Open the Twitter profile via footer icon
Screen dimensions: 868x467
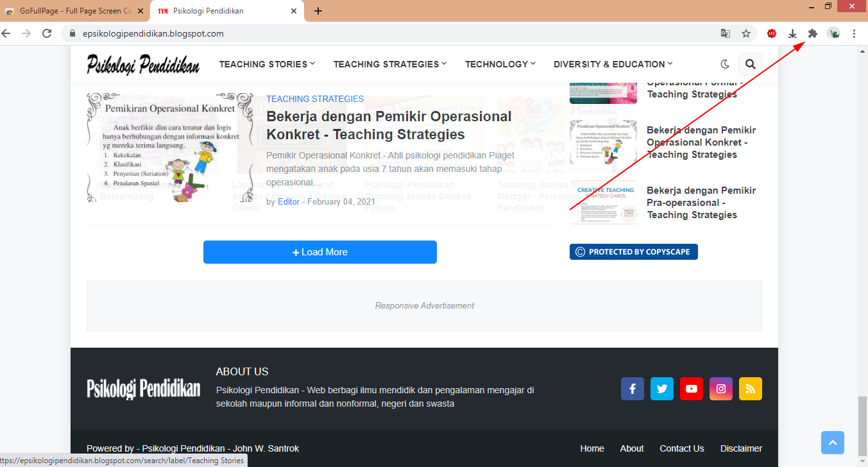click(x=662, y=388)
